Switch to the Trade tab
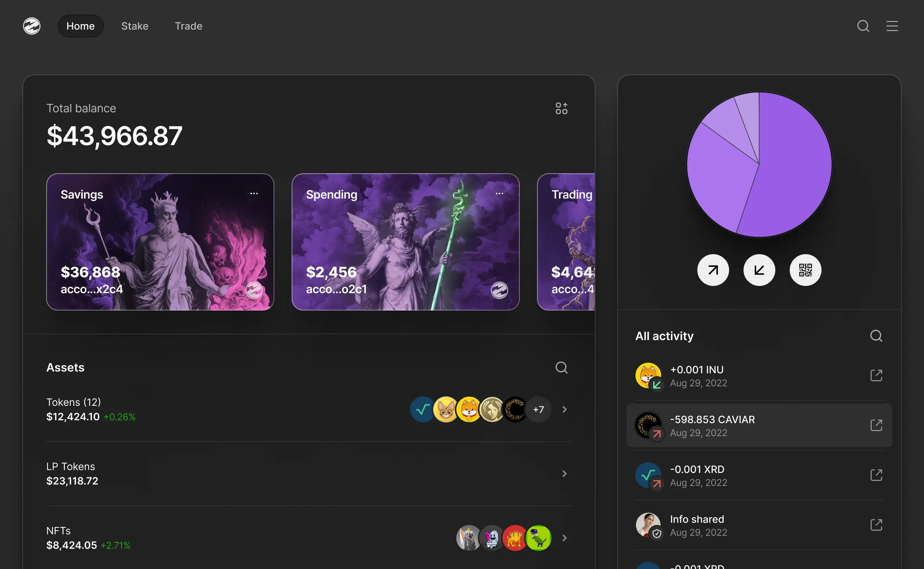The image size is (924, 569). [x=188, y=26]
